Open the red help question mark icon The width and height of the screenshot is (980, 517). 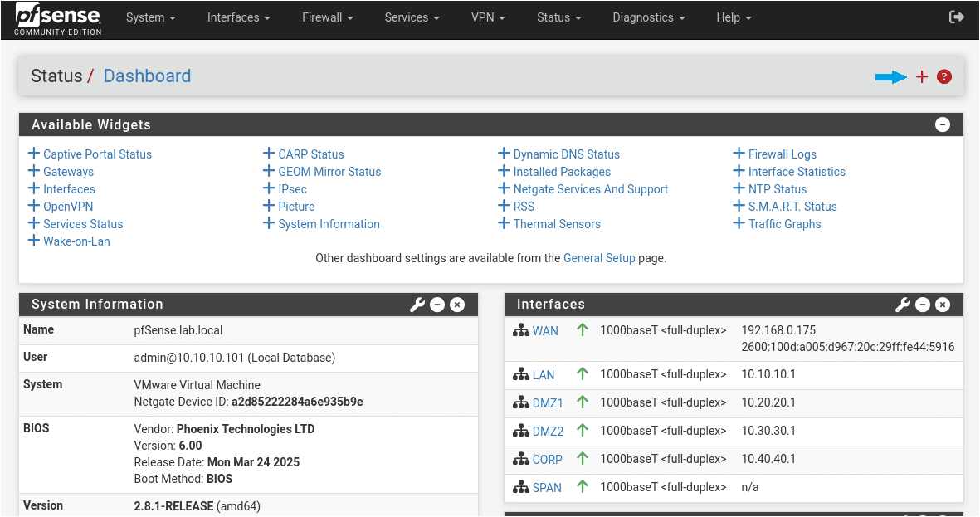point(944,76)
